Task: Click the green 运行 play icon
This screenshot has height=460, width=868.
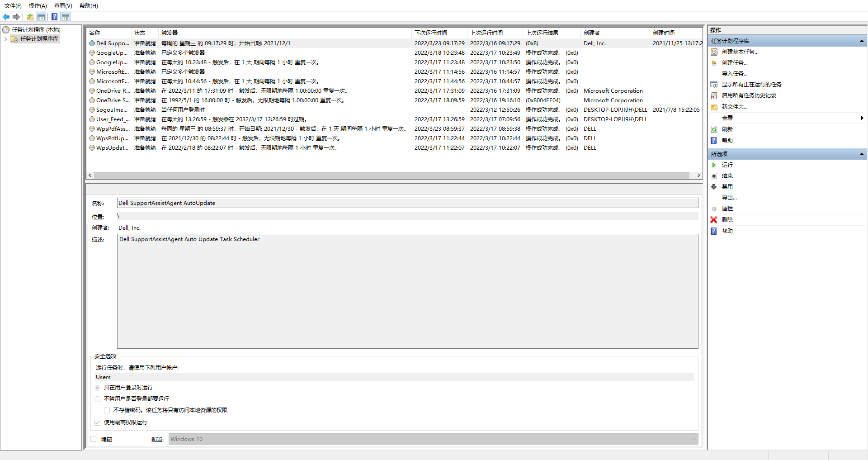Action: pyautogui.click(x=714, y=165)
